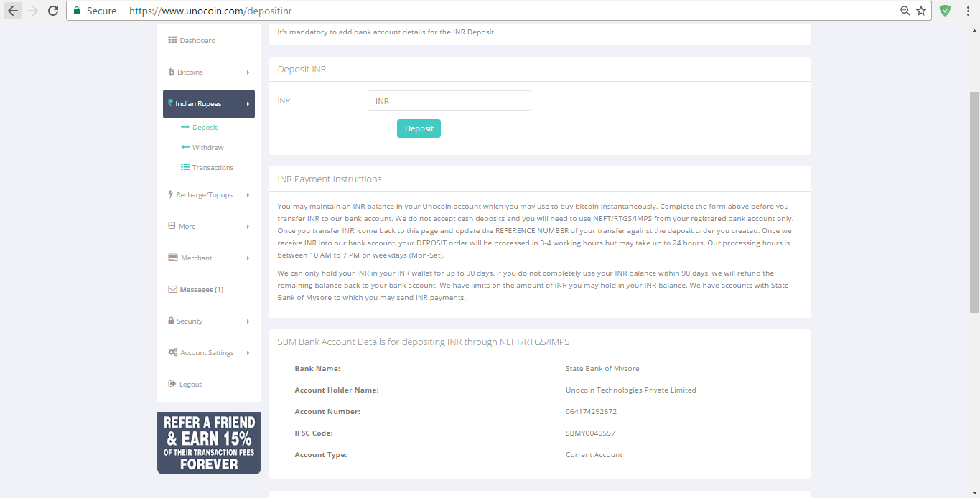
Task: Click the zoom magnifier icon in address bar
Action: click(905, 11)
